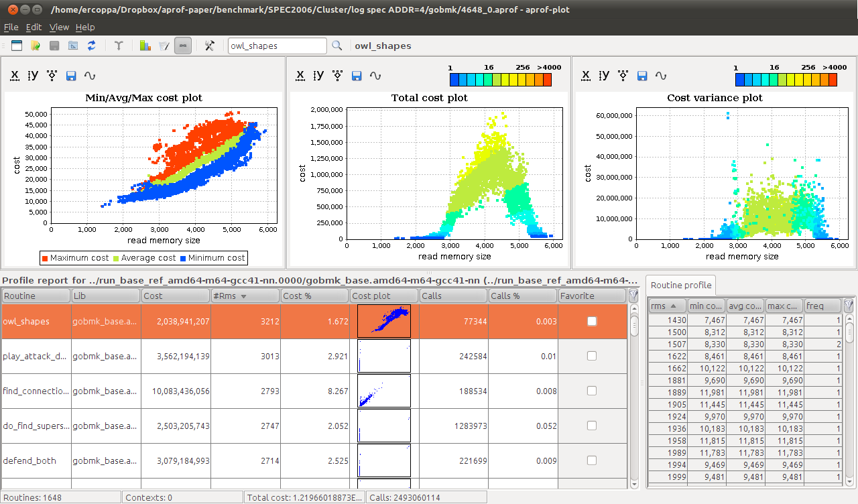This screenshot has width=858, height=504.
Task: Refresh the data using the blue arrows icon
Action: point(91,45)
